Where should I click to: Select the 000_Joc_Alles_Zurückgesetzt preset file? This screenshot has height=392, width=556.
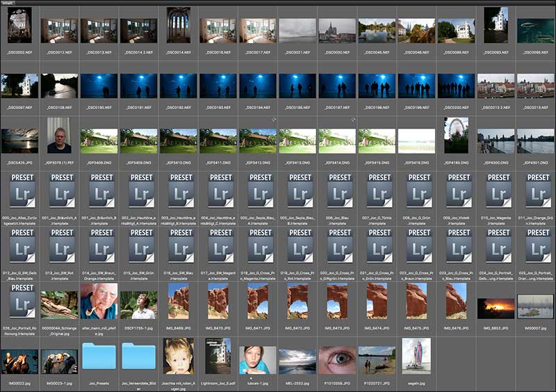[22, 191]
